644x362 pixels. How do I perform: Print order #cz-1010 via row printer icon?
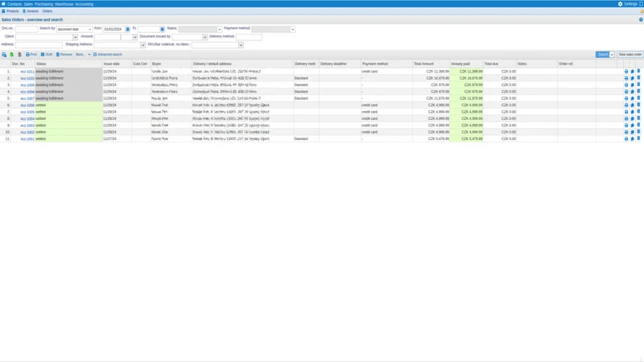tap(626, 78)
